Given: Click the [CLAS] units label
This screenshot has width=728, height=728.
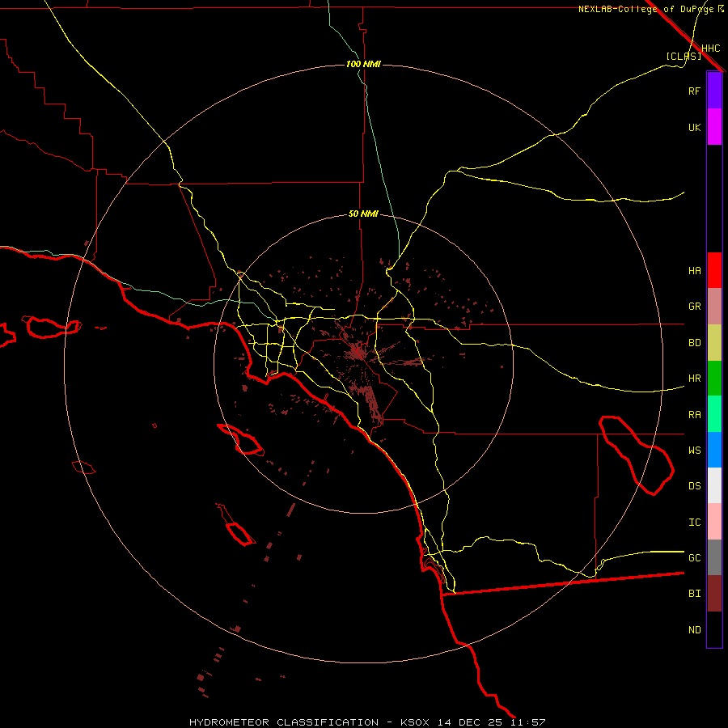Looking at the screenshot, I should (x=684, y=56).
